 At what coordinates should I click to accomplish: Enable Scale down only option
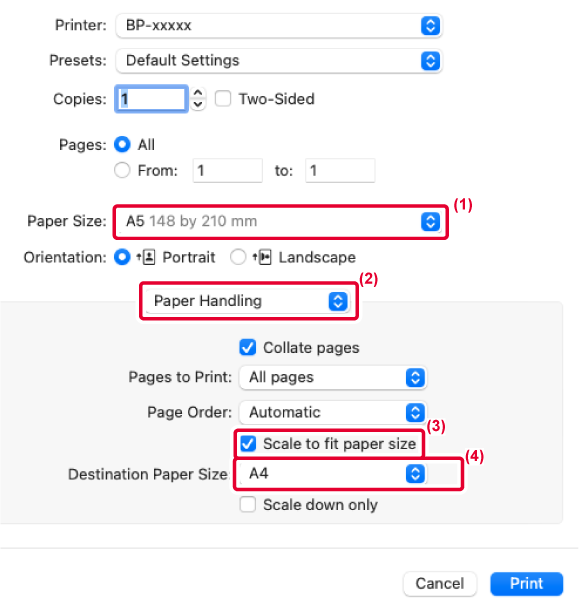(248, 504)
